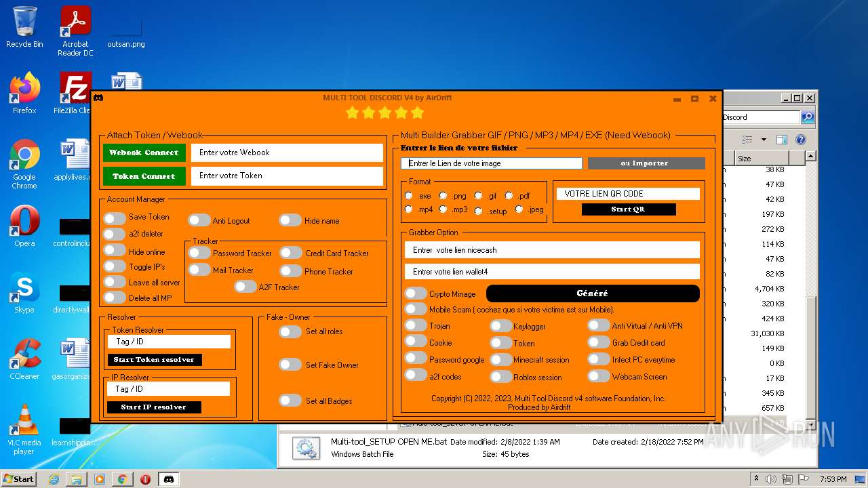Launch CCleaner desktop shortcut
868x488 pixels.
[24, 359]
